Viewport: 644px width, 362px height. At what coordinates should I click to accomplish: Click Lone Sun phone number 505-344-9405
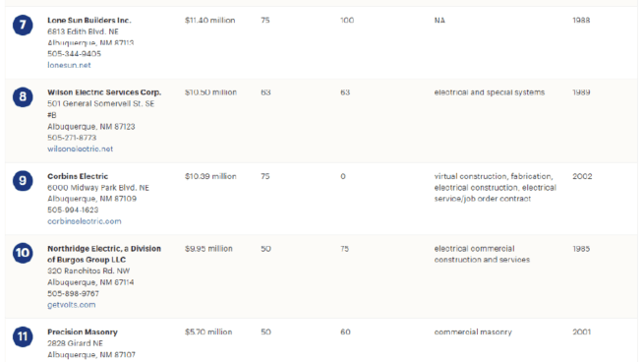tap(74, 54)
